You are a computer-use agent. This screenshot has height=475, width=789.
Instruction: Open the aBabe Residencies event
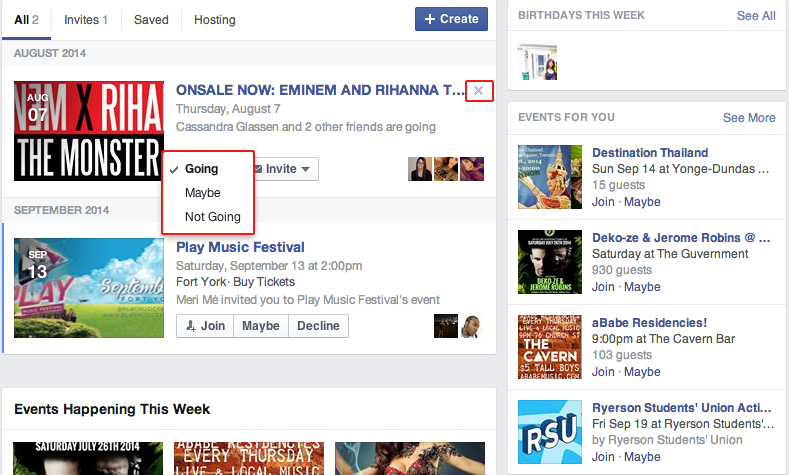coord(649,323)
